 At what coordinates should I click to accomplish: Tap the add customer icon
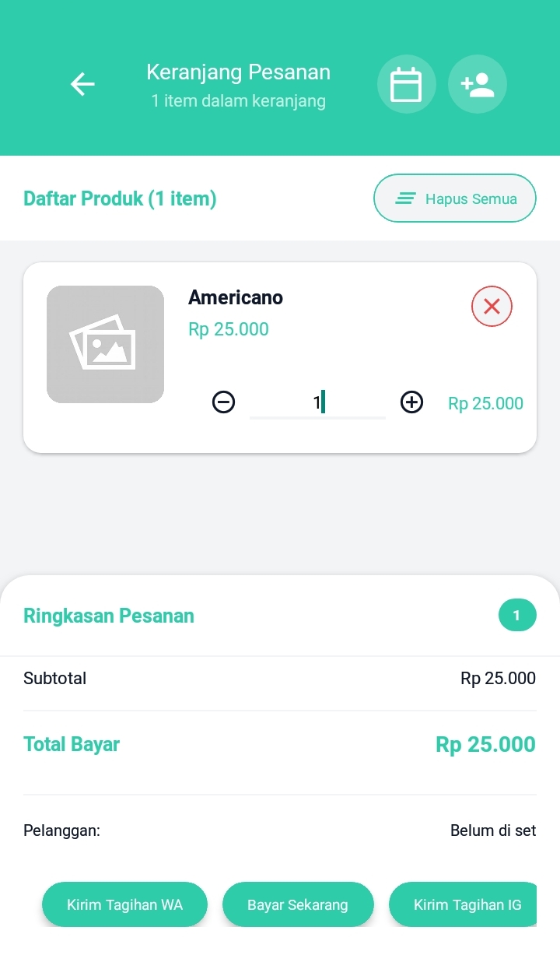[x=478, y=84]
